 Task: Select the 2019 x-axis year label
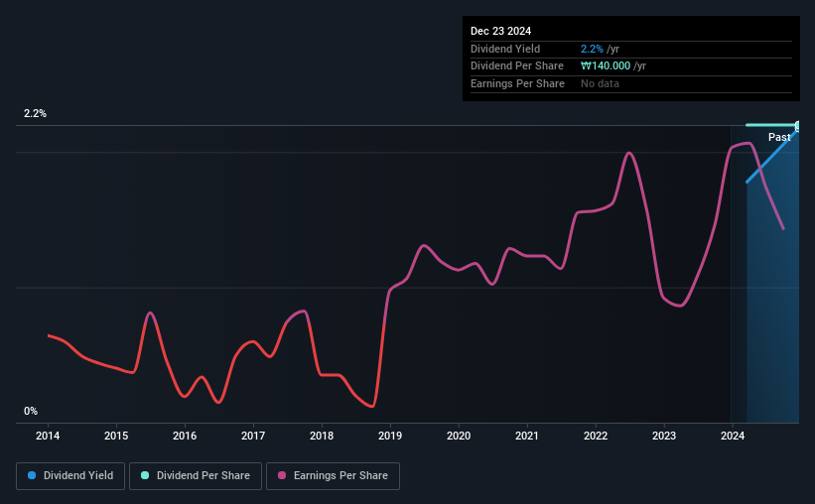coord(390,436)
